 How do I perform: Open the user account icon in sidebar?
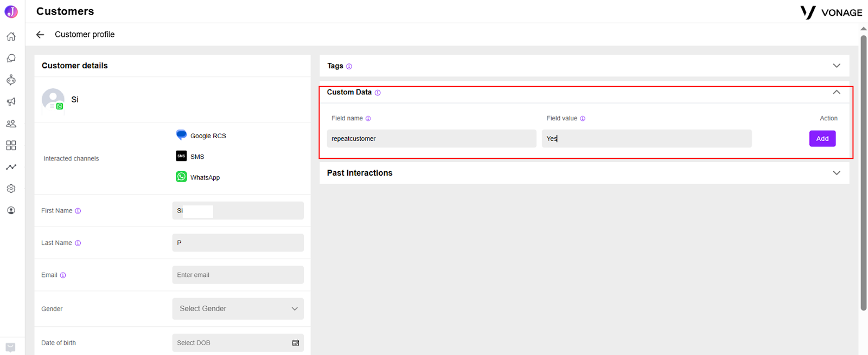click(11, 210)
